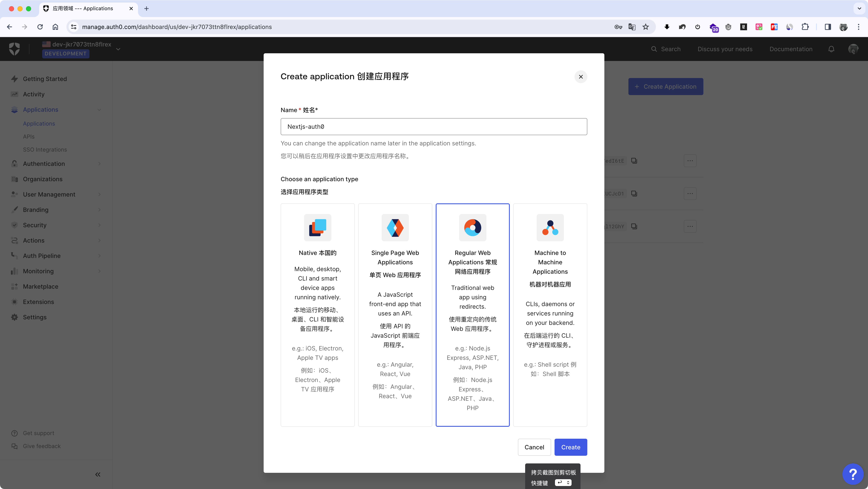Click the help question mark bubble
868x489 pixels.
click(x=853, y=473)
